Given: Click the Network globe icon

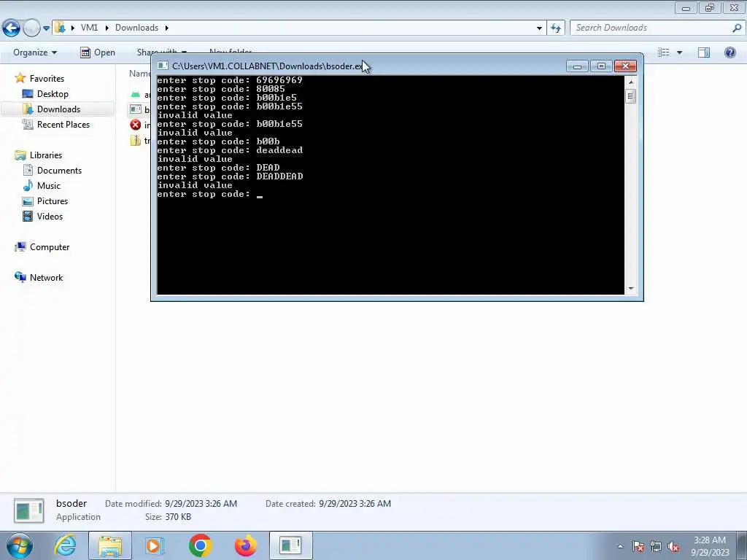Looking at the screenshot, I should [x=20, y=277].
